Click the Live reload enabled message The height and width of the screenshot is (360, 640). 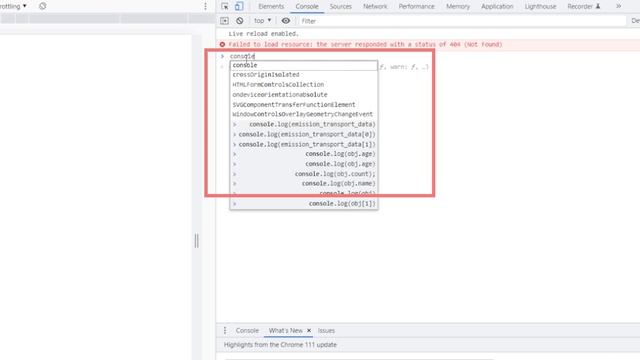[263, 34]
